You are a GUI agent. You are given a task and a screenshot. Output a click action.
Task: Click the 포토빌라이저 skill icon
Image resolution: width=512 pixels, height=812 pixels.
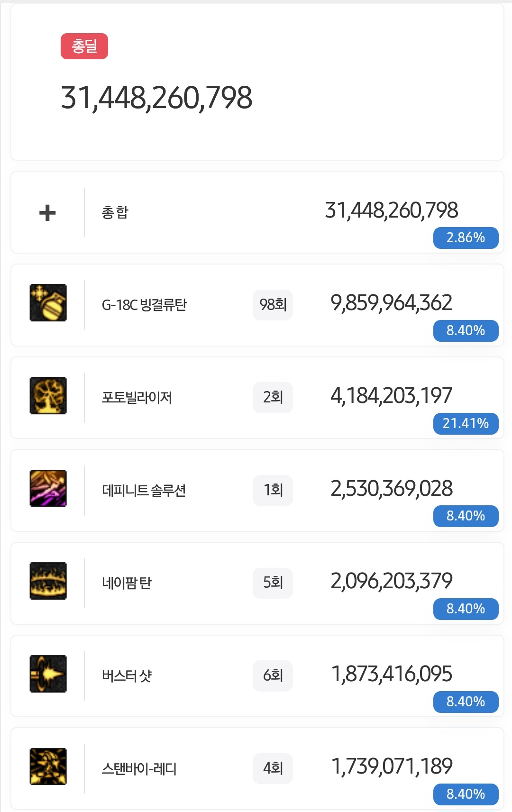[48, 396]
